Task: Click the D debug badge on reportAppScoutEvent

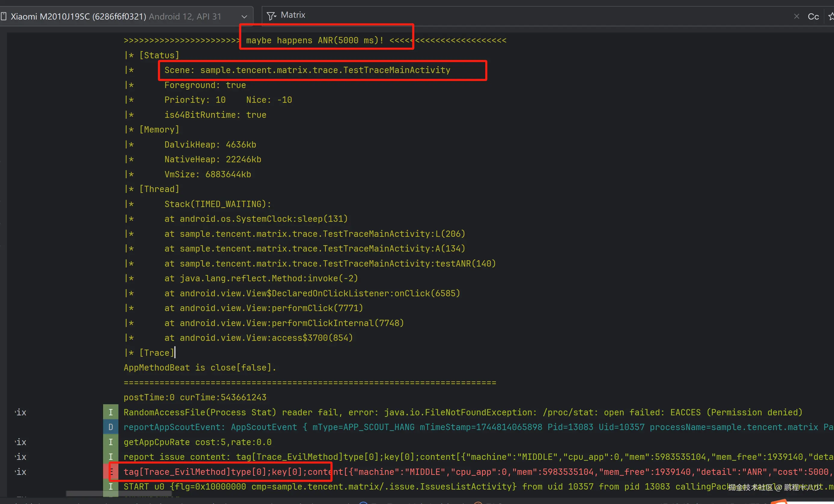Action: [x=111, y=427]
